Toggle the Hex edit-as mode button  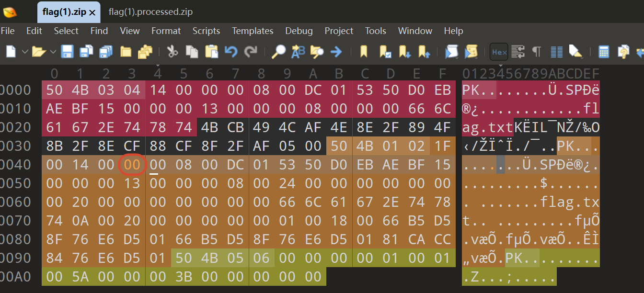click(499, 52)
